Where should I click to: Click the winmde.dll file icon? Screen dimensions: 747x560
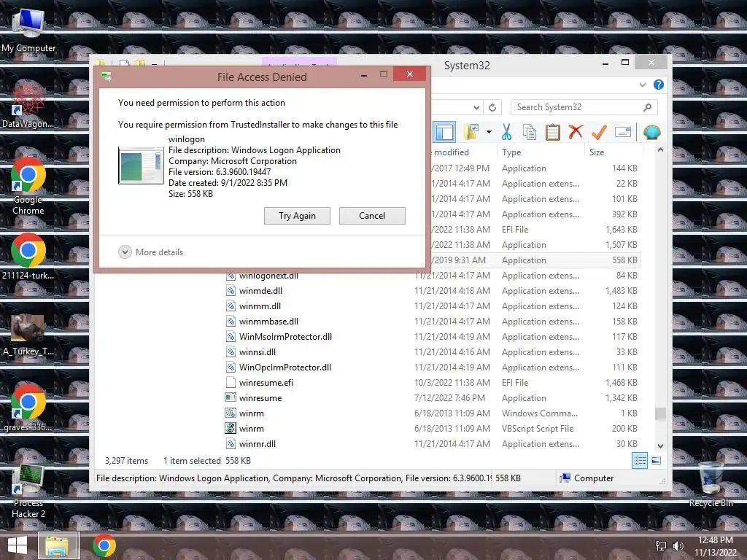point(231,290)
